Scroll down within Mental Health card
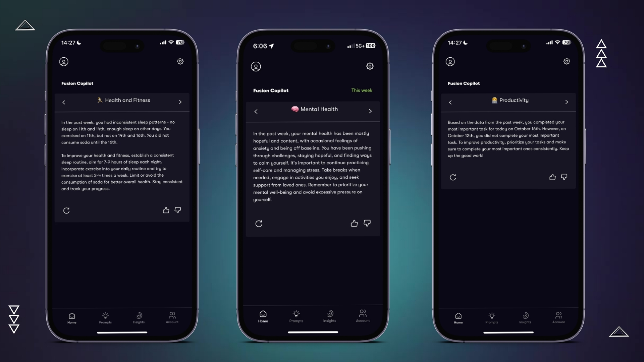 click(x=313, y=166)
